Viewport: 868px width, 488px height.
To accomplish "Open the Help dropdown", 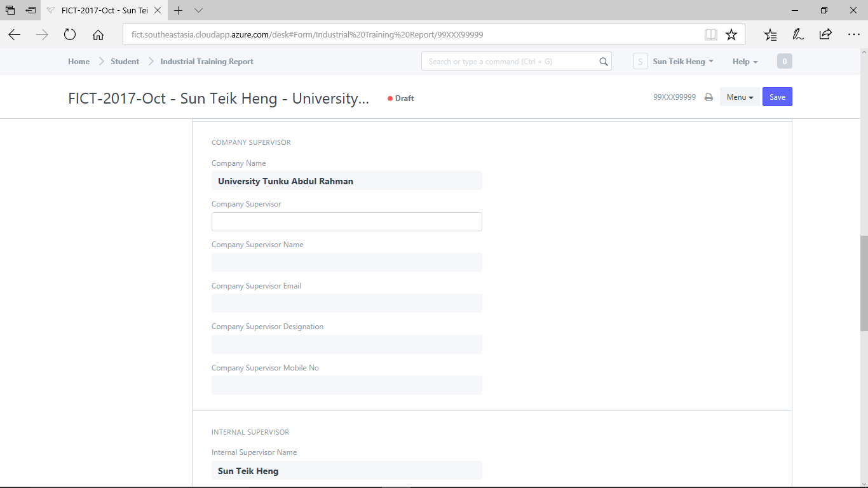I will (x=745, y=62).
